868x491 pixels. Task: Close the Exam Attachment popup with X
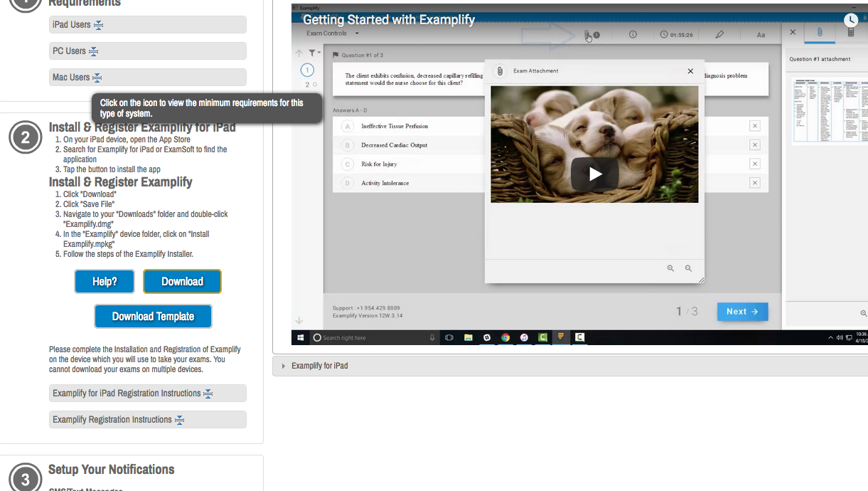pyautogui.click(x=690, y=71)
